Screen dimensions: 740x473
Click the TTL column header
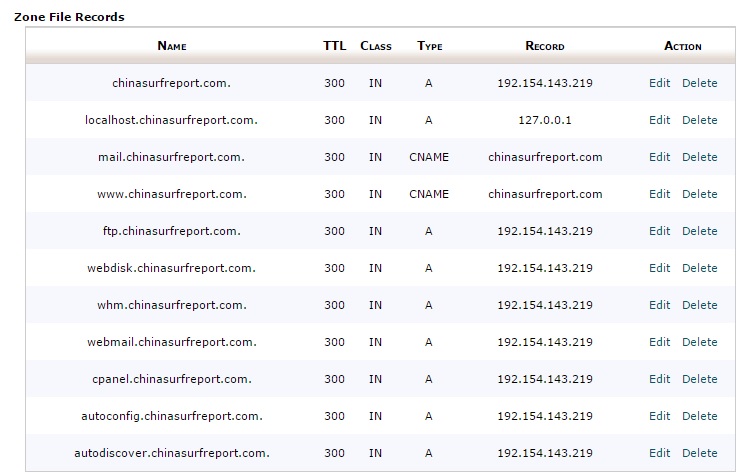pyautogui.click(x=334, y=46)
